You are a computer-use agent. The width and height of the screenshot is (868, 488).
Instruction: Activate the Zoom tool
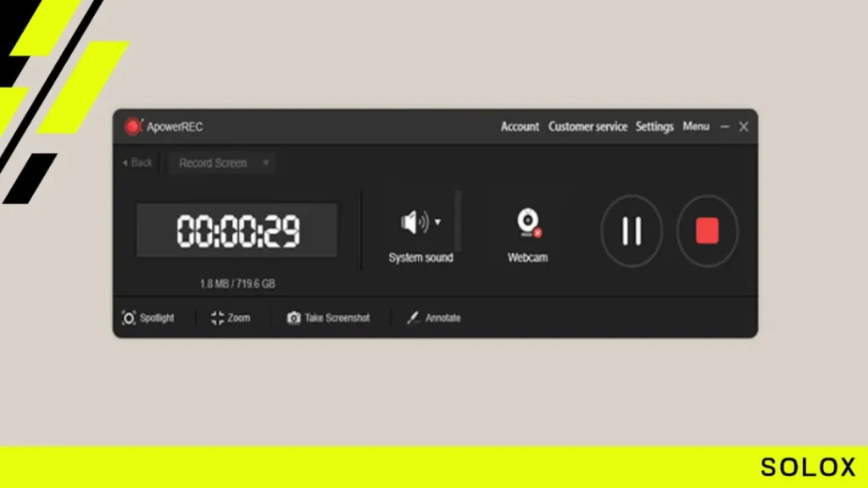[x=231, y=319]
